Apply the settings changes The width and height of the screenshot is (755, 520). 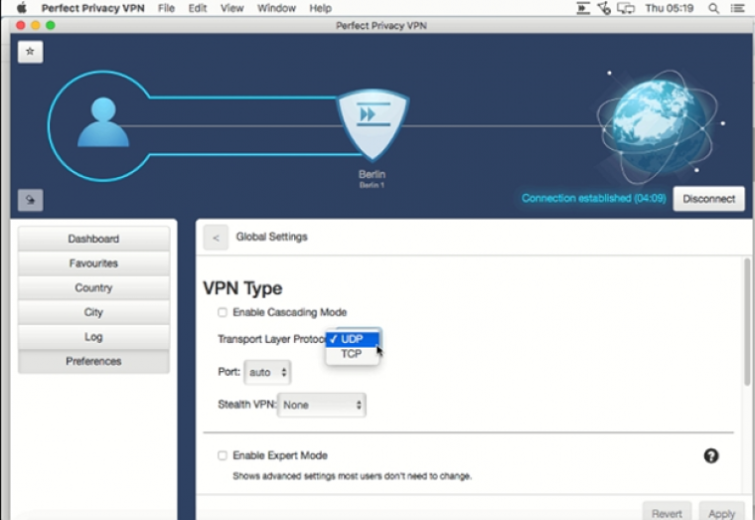click(721, 513)
